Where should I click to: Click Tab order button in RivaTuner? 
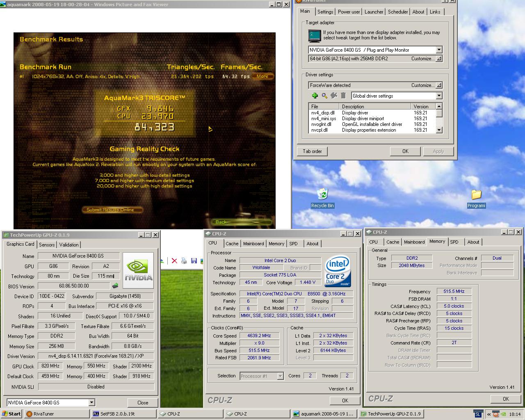313,151
